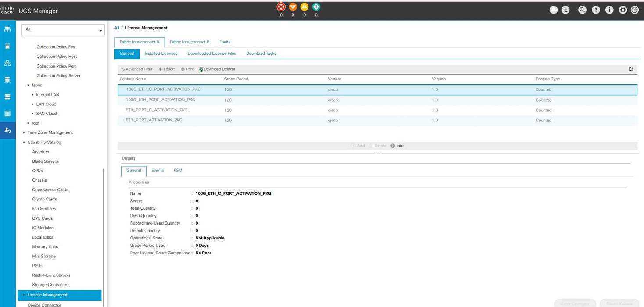Select IO Modules in the tree
The height and width of the screenshot is (307, 644).
coord(43,228)
